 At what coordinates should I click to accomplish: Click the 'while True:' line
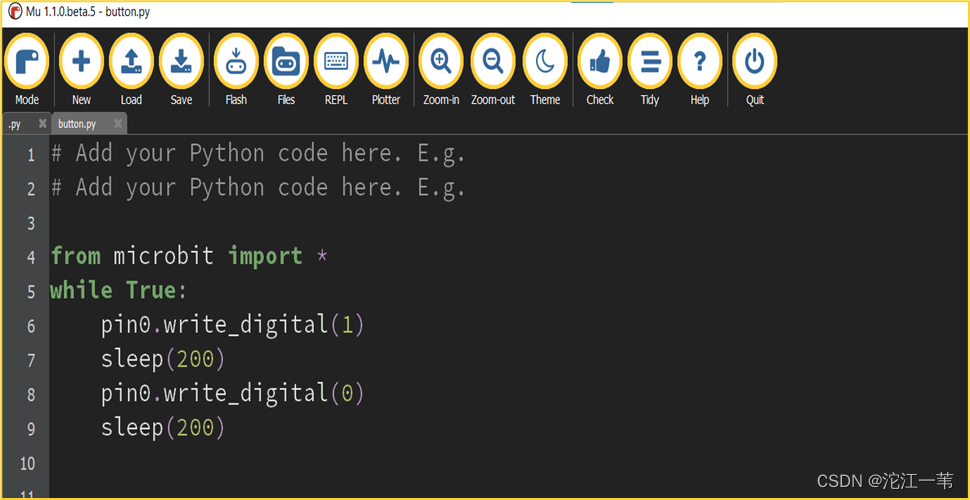click(118, 290)
